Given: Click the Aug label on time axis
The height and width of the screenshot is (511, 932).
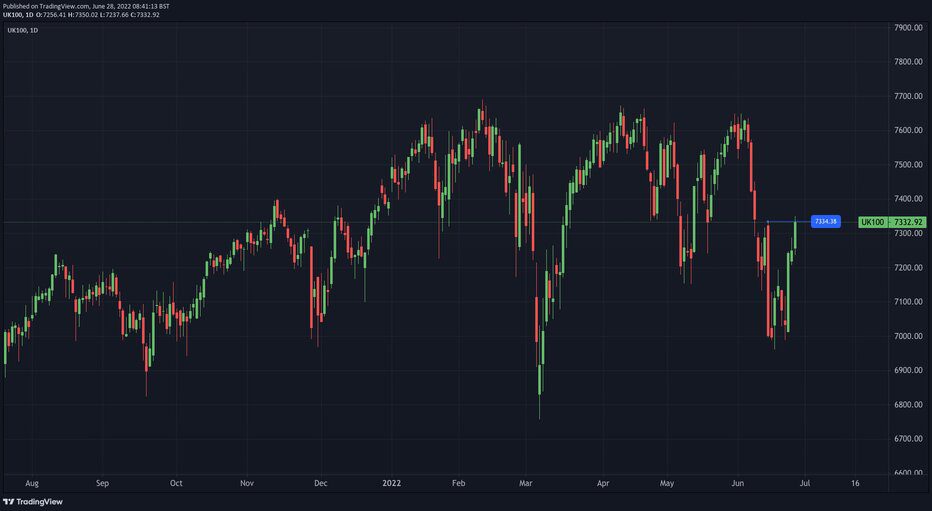Looking at the screenshot, I should click(32, 484).
